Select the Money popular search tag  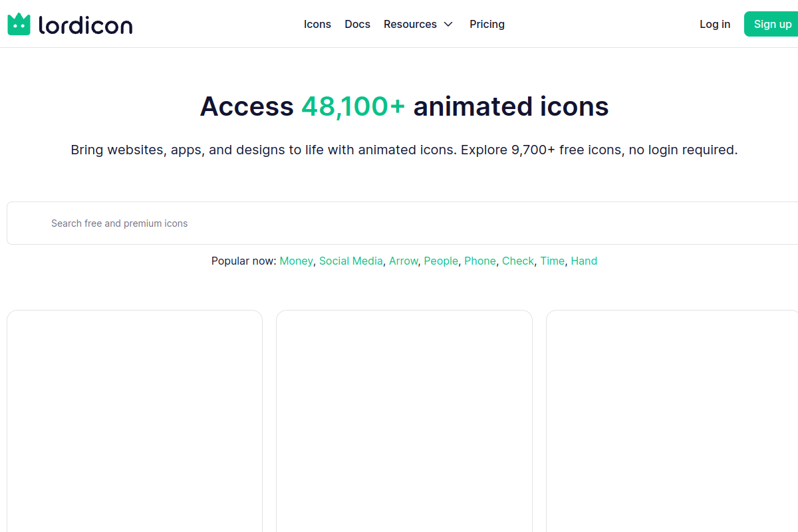click(296, 261)
